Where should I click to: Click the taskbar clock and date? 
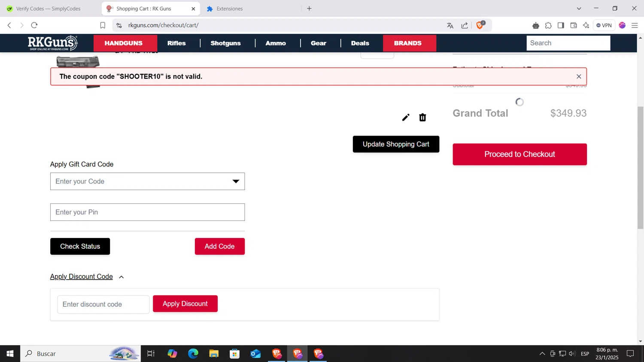click(607, 353)
